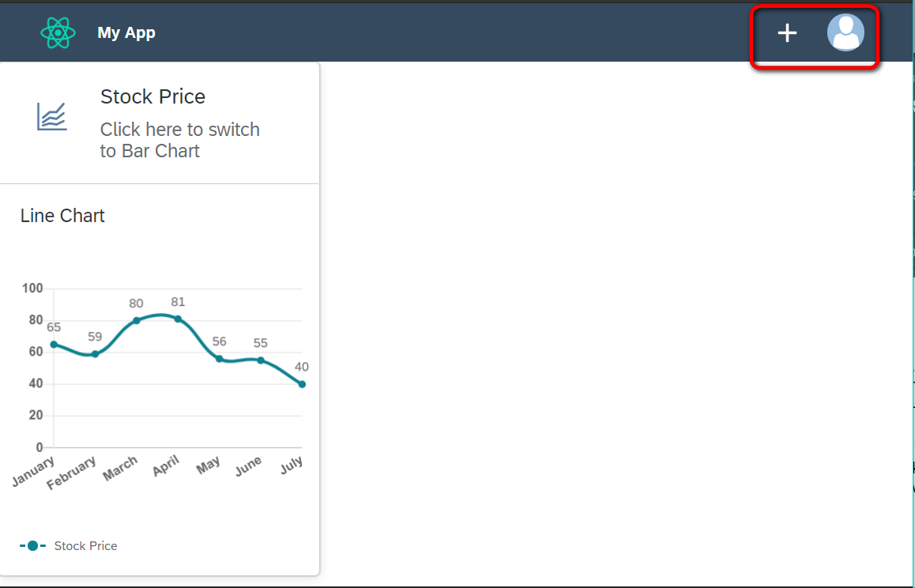The height and width of the screenshot is (588, 915).
Task: Select the January data point at 65
Action: (x=54, y=344)
